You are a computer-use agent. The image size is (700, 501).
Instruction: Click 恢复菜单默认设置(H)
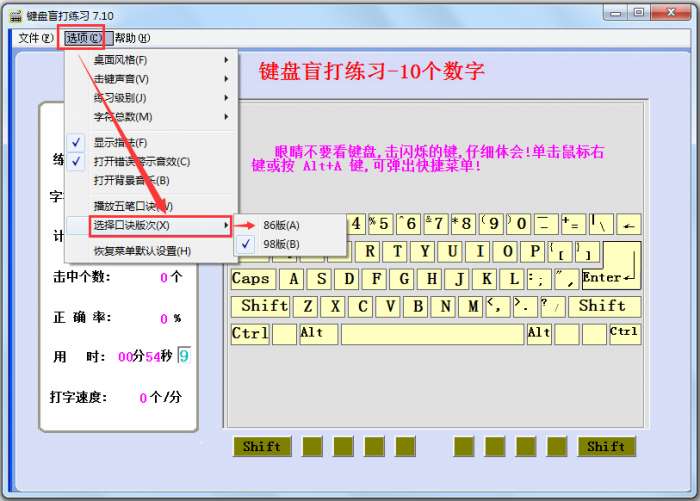coord(151,251)
